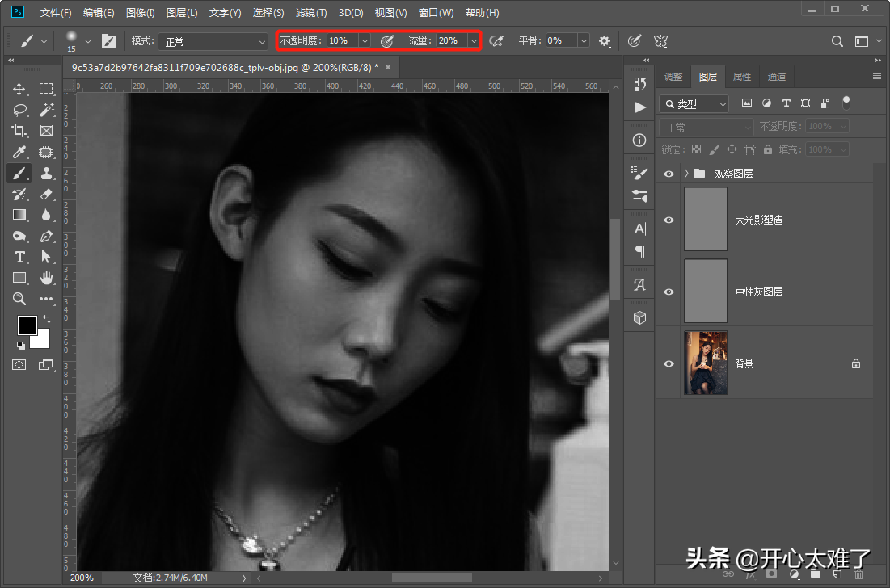The image size is (890, 588).
Task: Select the Crop tool
Action: click(x=19, y=131)
